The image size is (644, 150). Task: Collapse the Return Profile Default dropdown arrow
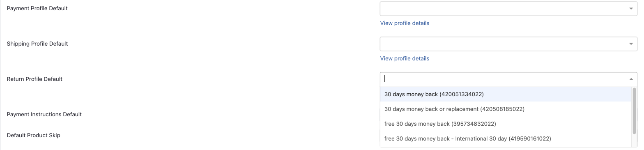tap(631, 79)
